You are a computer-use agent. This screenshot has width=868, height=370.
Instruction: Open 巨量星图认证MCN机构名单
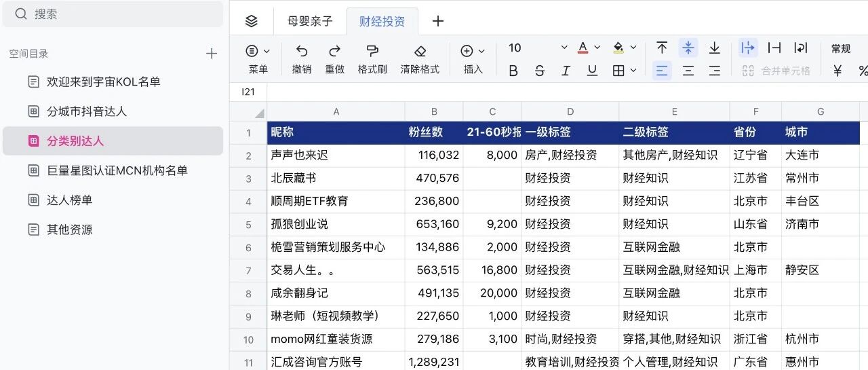click(113, 170)
